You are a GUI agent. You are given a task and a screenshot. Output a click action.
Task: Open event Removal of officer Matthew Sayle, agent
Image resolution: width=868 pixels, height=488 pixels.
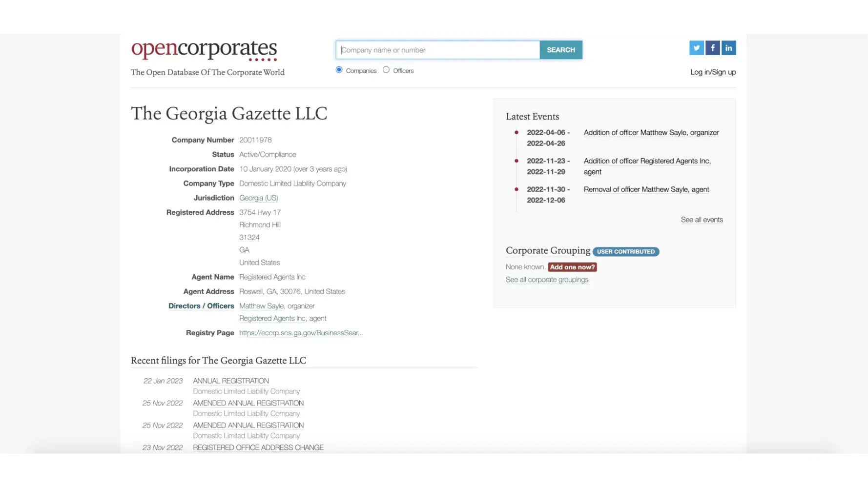point(646,189)
